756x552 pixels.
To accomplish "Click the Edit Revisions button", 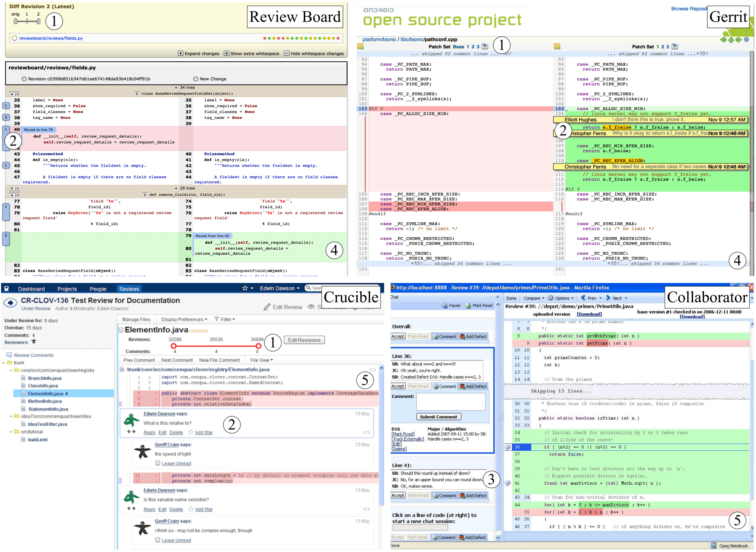I will coord(304,340).
